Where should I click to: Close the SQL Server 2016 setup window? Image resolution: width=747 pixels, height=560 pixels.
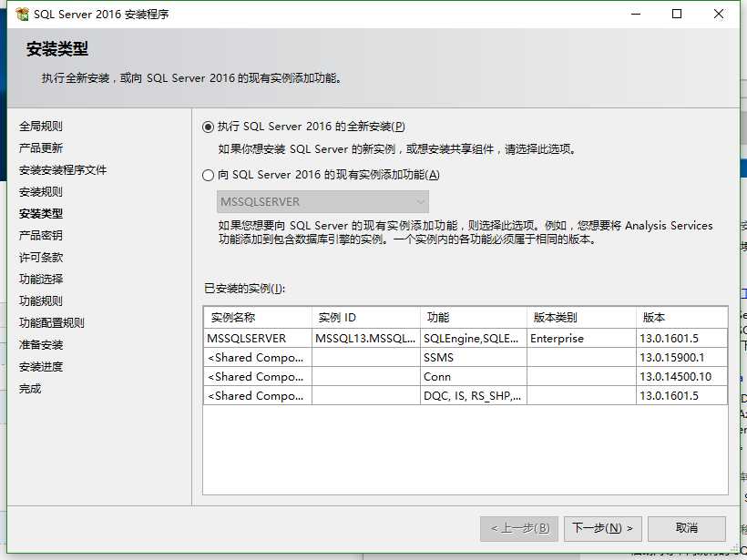click(x=719, y=14)
